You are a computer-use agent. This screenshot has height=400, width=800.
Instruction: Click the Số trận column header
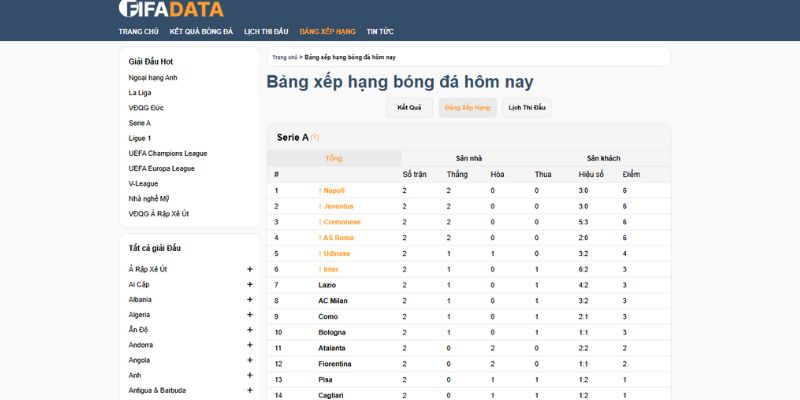coord(414,174)
